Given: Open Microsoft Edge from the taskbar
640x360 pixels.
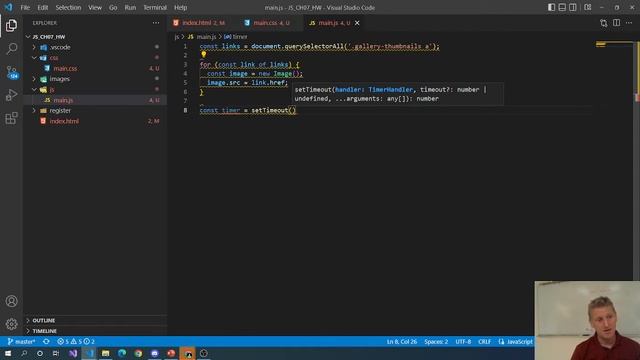Looking at the screenshot, I should point(122,353).
